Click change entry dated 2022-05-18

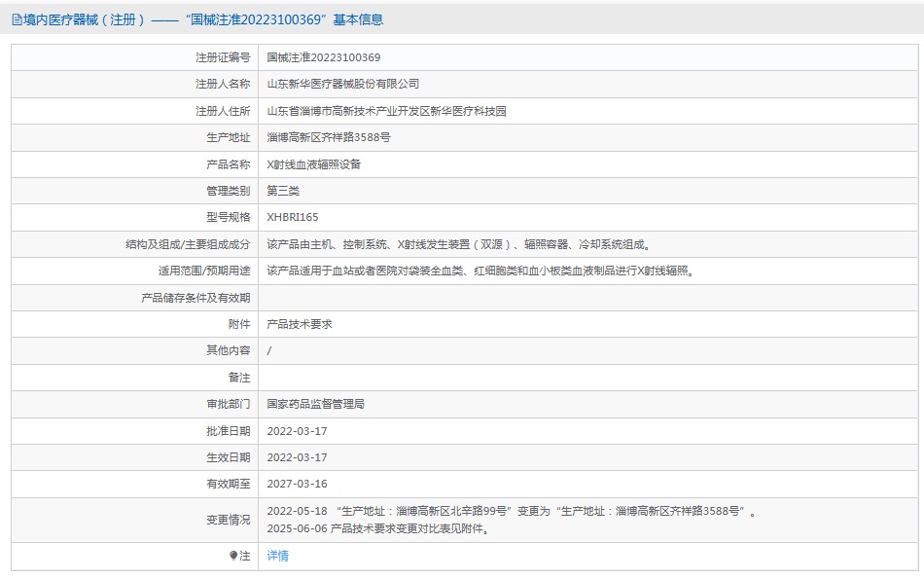point(512,511)
